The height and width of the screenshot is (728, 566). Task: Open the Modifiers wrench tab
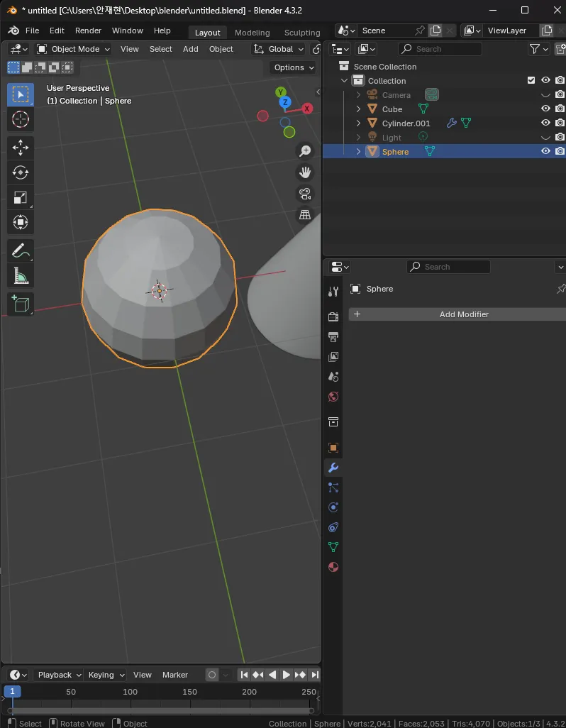(x=333, y=468)
